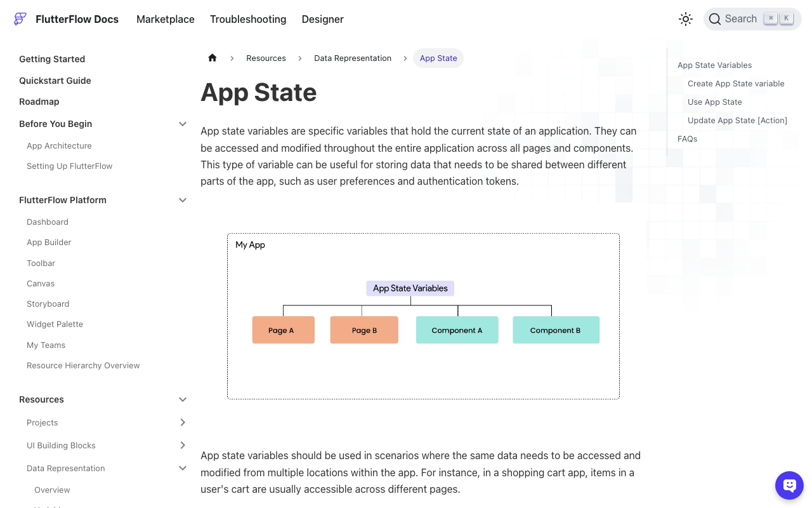Collapse the Data Representation chevron

pyautogui.click(x=183, y=468)
